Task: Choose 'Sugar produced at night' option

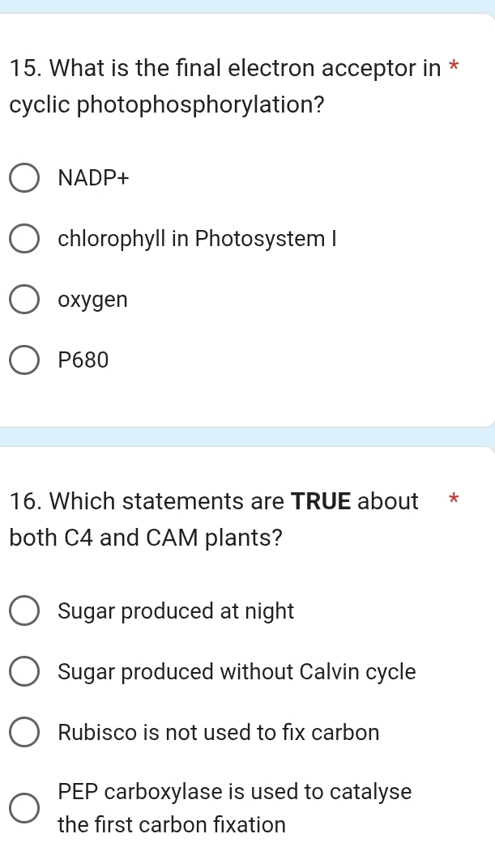Action: click(x=24, y=611)
